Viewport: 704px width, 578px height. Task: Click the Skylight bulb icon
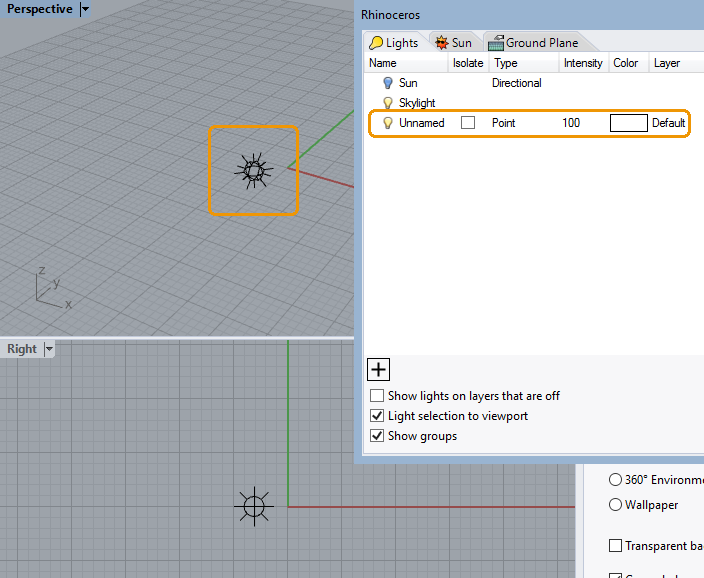388,103
